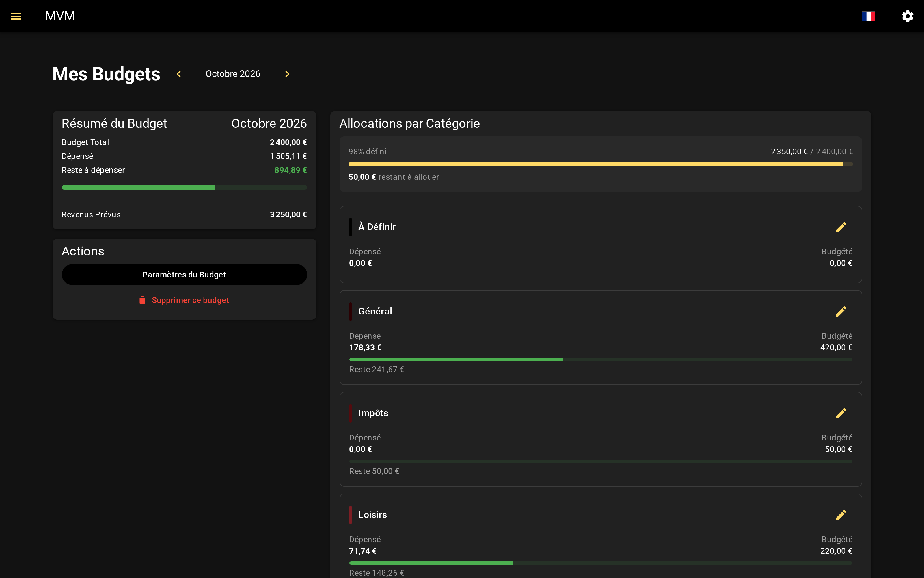This screenshot has width=924, height=578.
Task: Go to next month with right chevron
Action: point(287,74)
